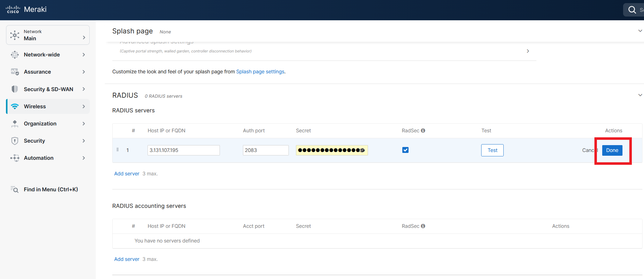Open the Security & SD-WAN menu item
Viewport: 644px width, 279px height.
click(48, 89)
